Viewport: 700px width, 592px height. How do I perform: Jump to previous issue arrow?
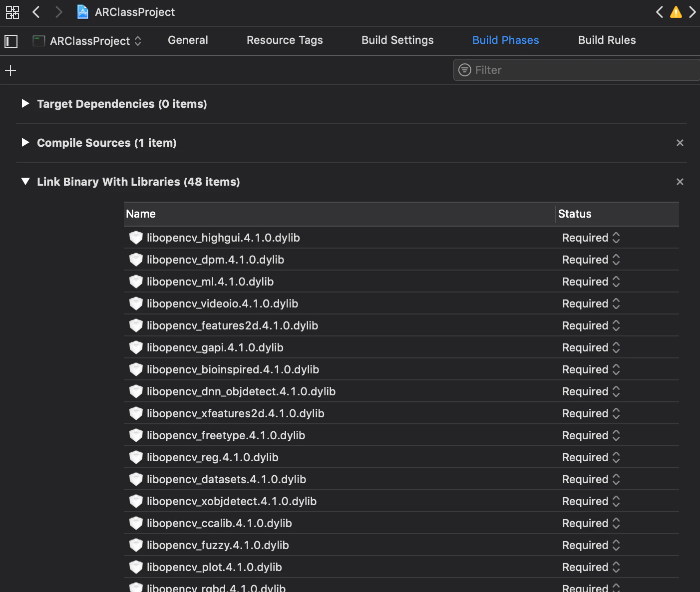(x=660, y=12)
